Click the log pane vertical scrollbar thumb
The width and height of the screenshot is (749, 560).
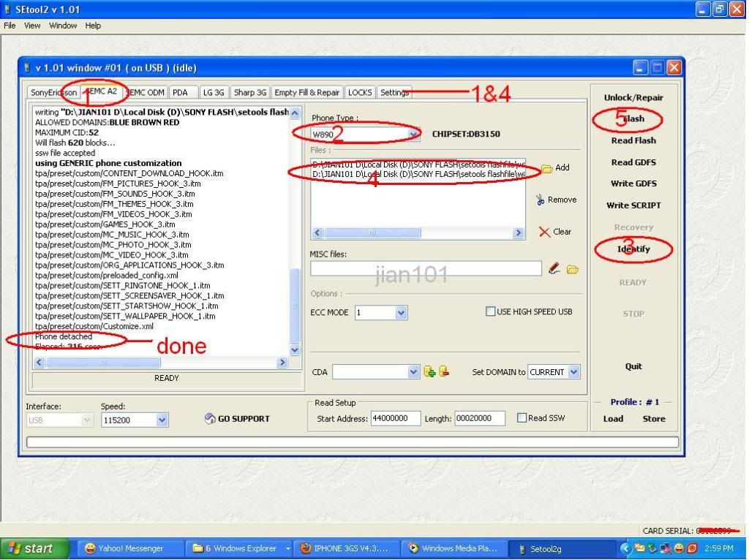coord(295,306)
